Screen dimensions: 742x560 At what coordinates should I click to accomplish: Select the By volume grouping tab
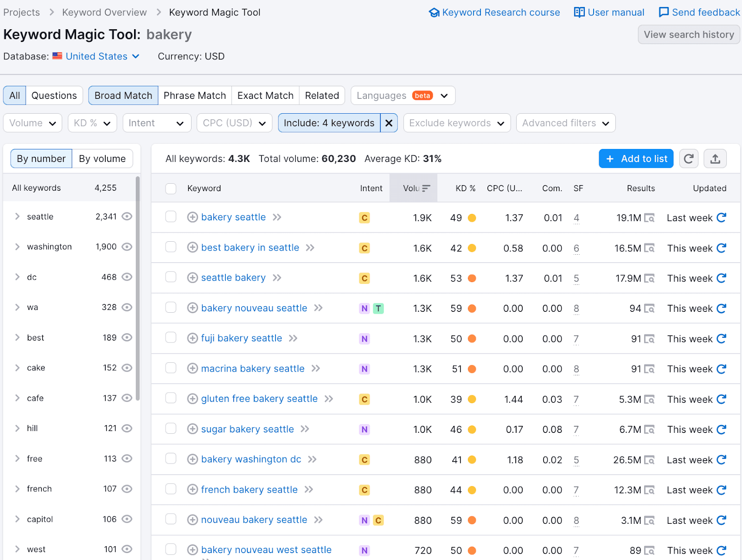pyautogui.click(x=102, y=159)
